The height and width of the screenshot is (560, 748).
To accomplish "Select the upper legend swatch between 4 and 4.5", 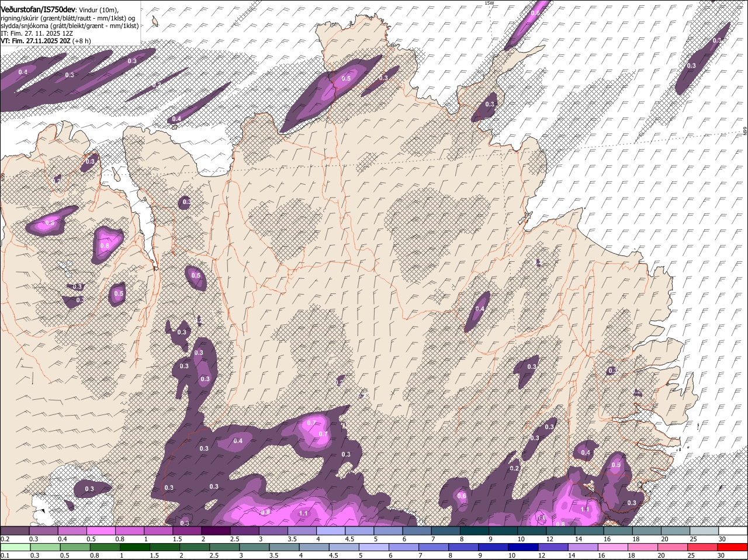I will [331, 531].
